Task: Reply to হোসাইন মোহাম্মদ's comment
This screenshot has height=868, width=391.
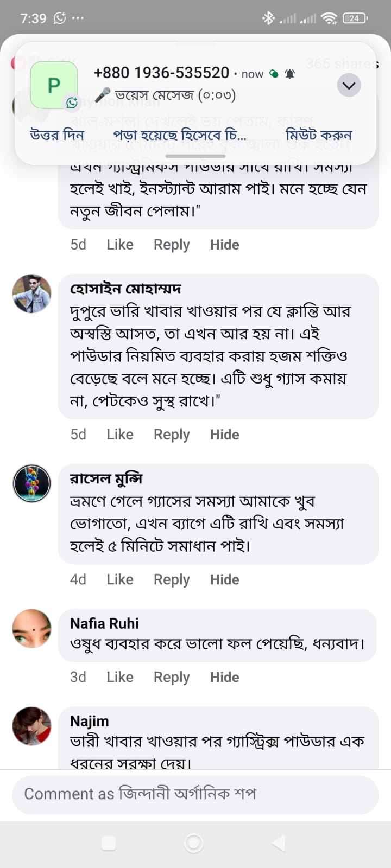Action: [172, 435]
